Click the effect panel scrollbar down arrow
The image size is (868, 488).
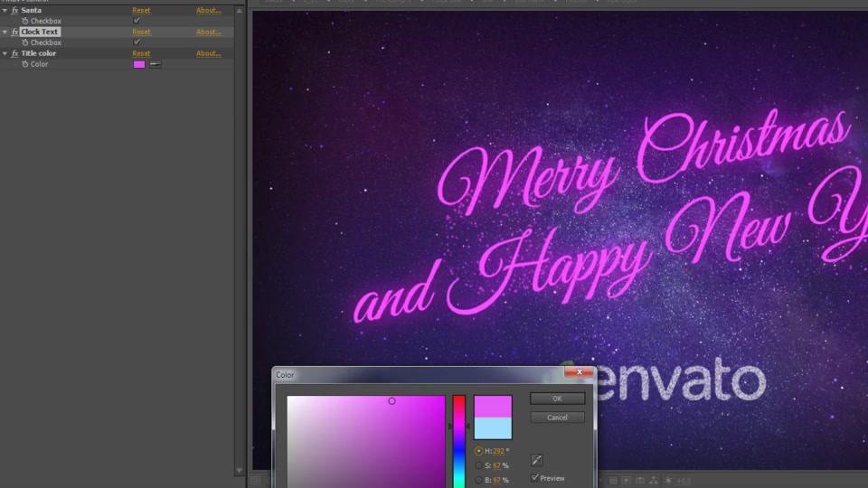pos(239,470)
